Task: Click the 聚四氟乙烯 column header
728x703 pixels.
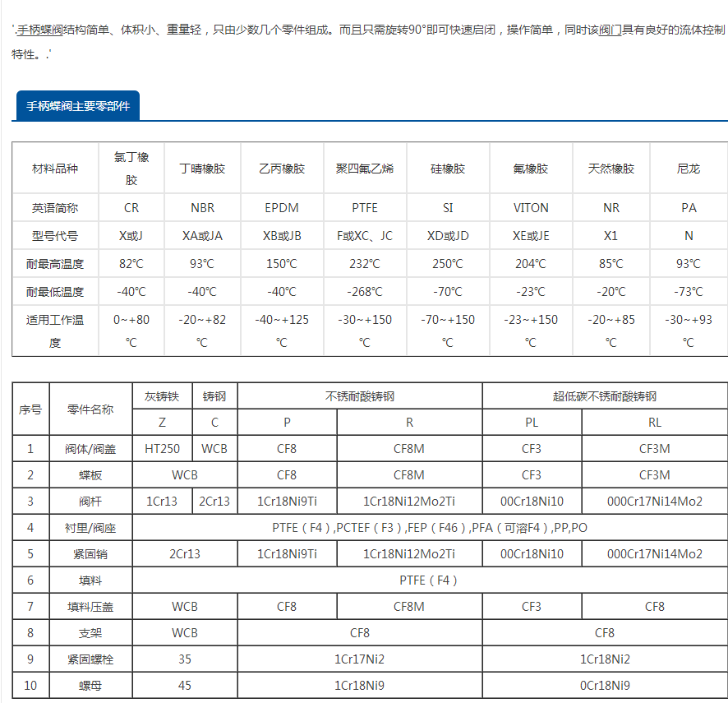Action: 364,169
